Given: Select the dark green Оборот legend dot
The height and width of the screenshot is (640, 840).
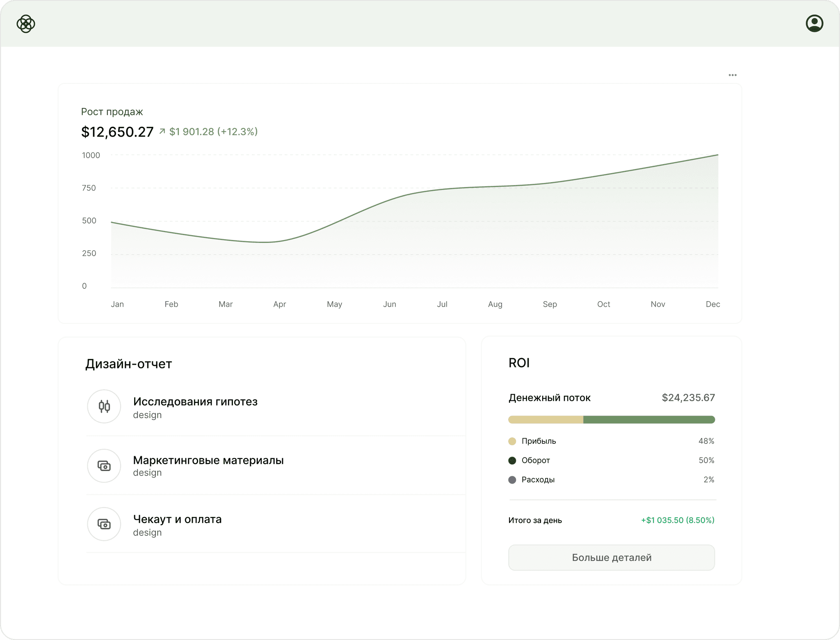Looking at the screenshot, I should tap(512, 461).
